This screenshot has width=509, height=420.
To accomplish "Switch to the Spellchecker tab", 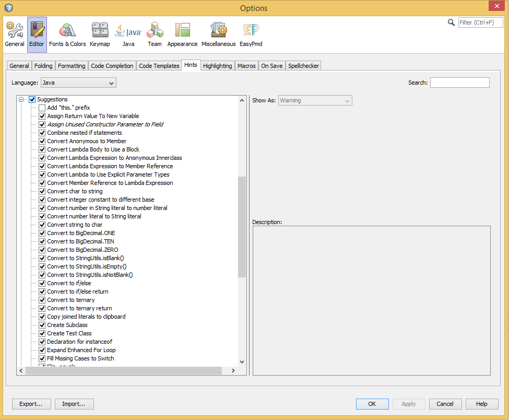I will [x=303, y=66].
